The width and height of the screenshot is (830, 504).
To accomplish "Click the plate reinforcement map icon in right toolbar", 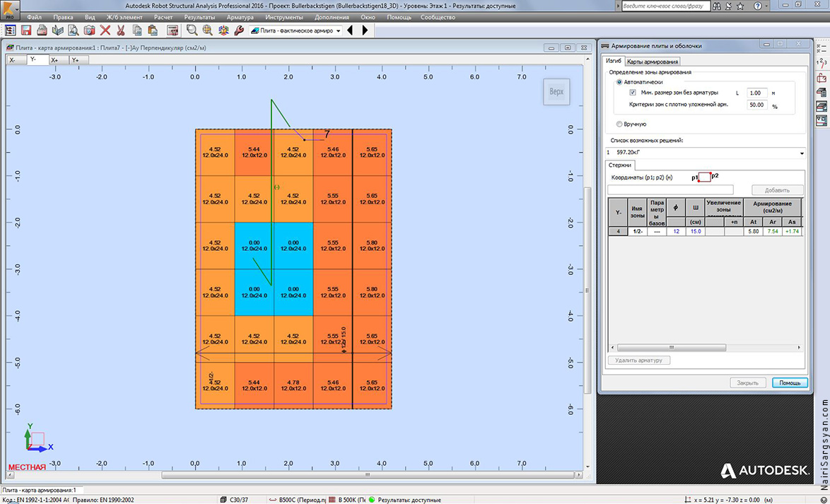I will [x=822, y=107].
